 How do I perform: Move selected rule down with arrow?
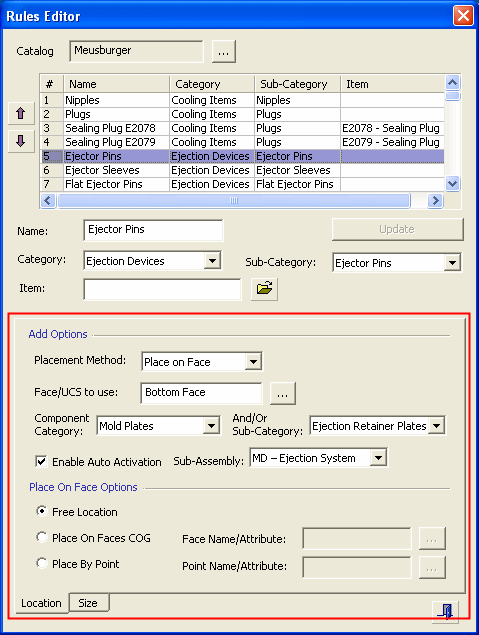coord(21,141)
